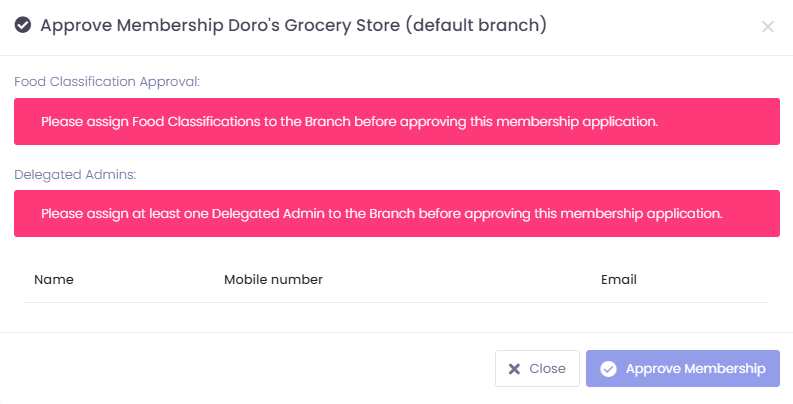Viewport: 793px width, 404px height.
Task: Click the Name column header
Action: pyautogui.click(x=54, y=280)
